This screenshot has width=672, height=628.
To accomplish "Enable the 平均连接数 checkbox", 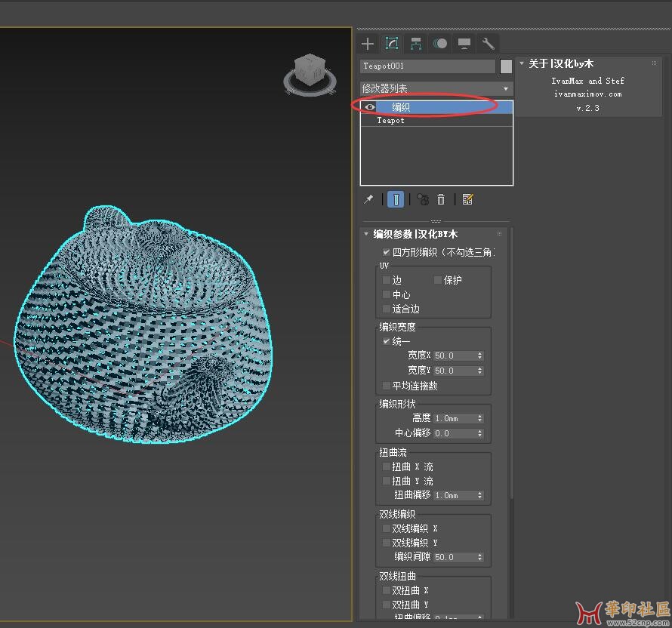I will click(x=386, y=386).
